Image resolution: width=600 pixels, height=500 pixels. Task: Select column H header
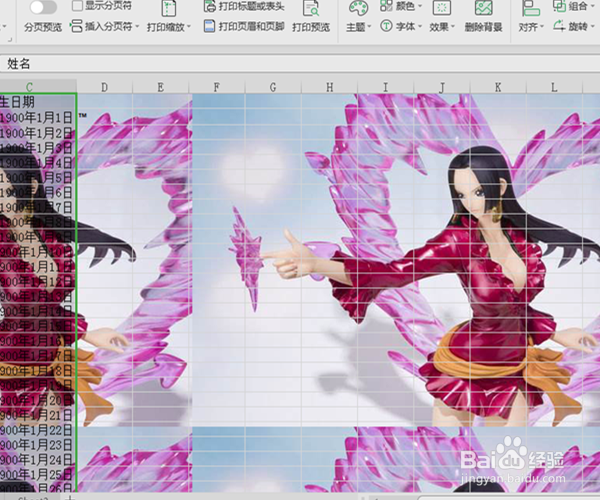[x=329, y=87]
